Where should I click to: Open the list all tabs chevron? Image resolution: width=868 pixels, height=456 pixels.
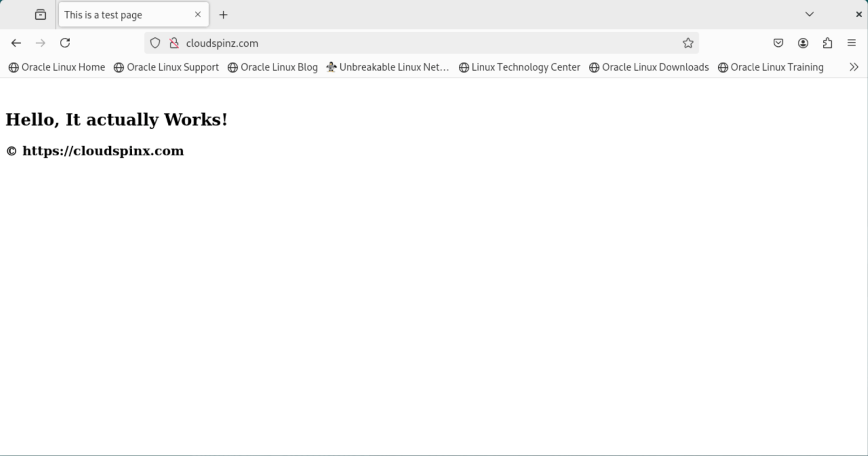[x=809, y=14]
